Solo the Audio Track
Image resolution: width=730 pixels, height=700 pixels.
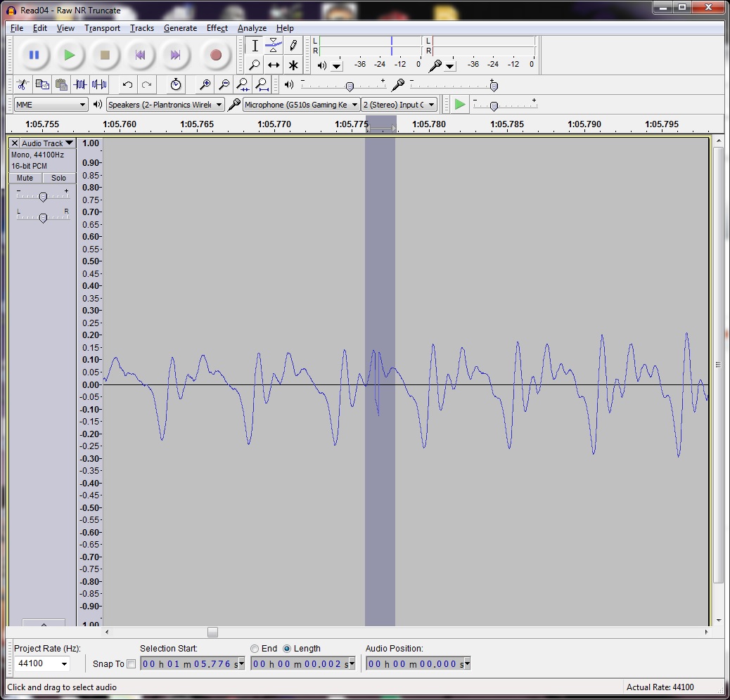tap(58, 178)
